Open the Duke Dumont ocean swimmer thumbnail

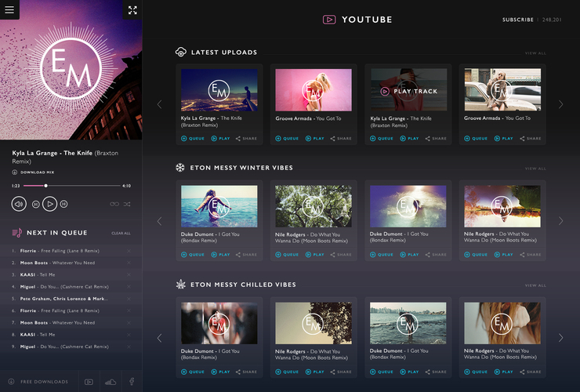click(219, 206)
